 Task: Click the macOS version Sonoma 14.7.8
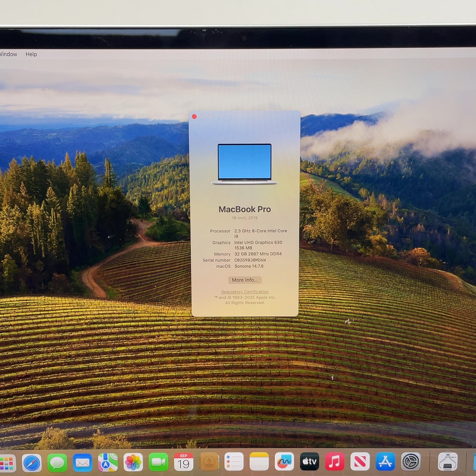249,266
